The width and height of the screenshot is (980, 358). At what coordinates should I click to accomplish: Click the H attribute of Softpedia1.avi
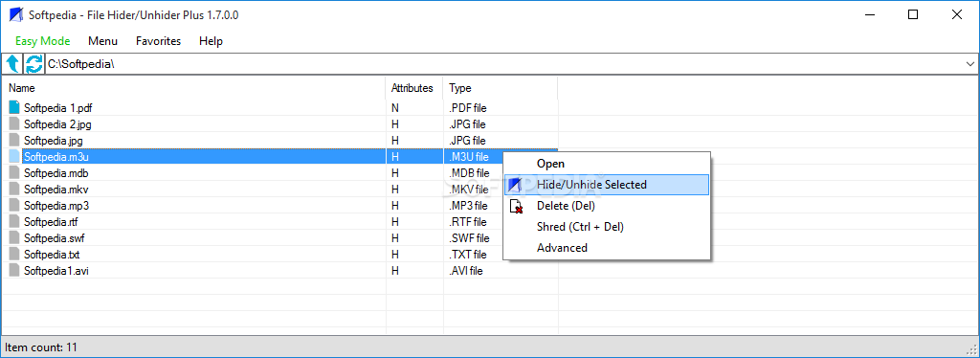pos(395,271)
